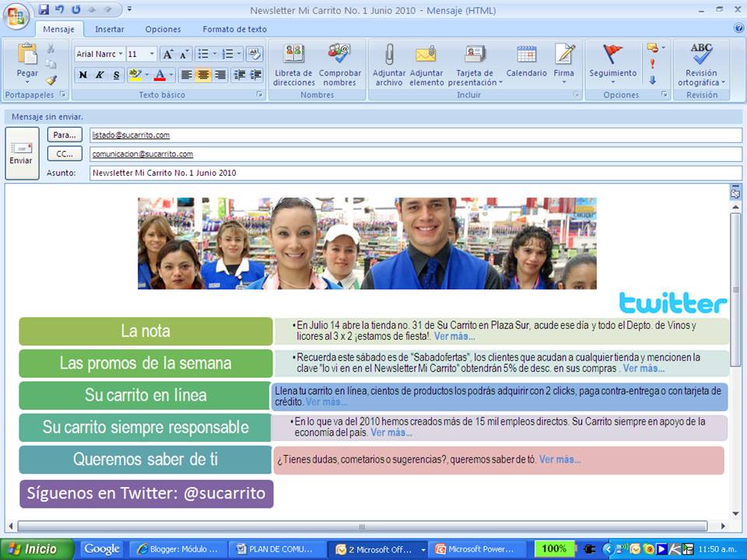Switch to the Formato de texto tab
This screenshot has height=560, width=747.
click(x=234, y=29)
